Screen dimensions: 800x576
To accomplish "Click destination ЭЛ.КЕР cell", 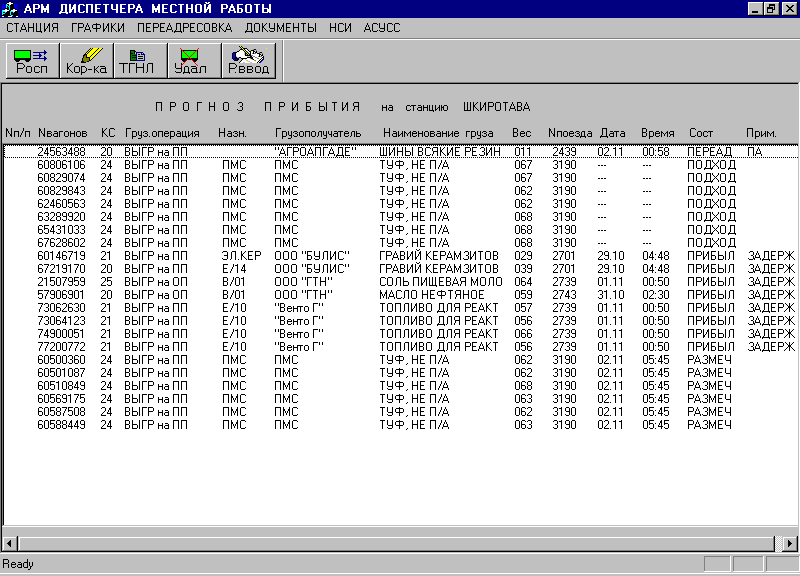I will click(241, 256).
